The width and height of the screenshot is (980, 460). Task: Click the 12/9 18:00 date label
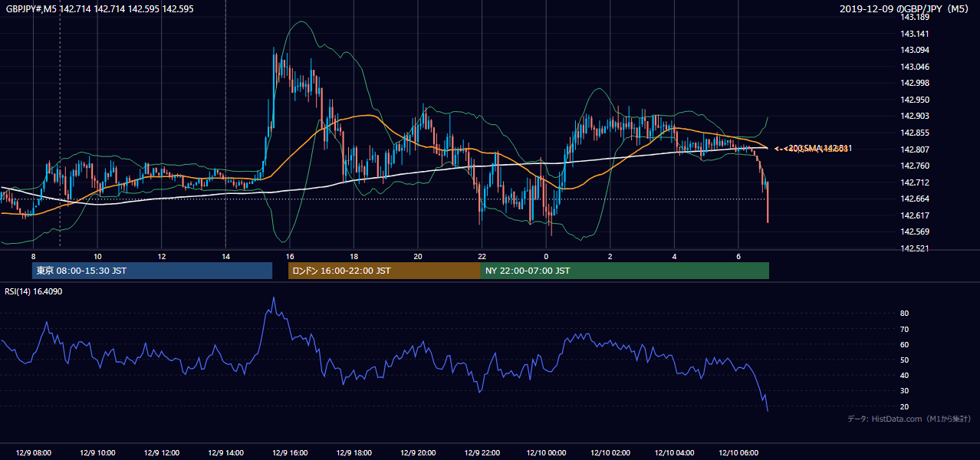354,452
